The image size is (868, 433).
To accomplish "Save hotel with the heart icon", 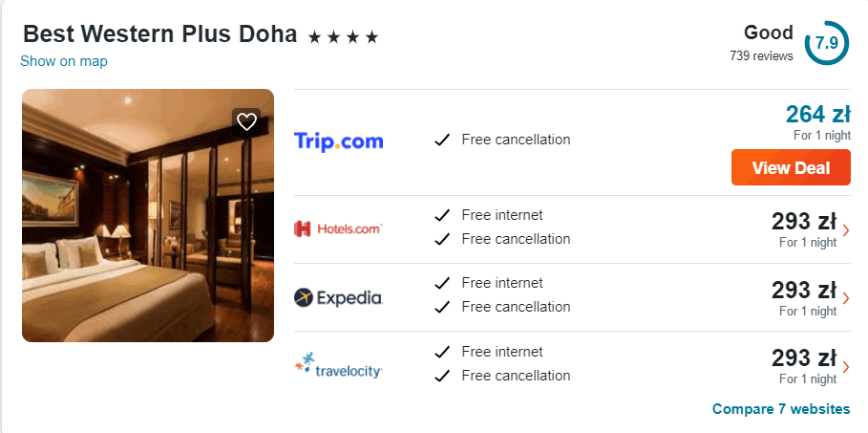I will tap(246, 121).
